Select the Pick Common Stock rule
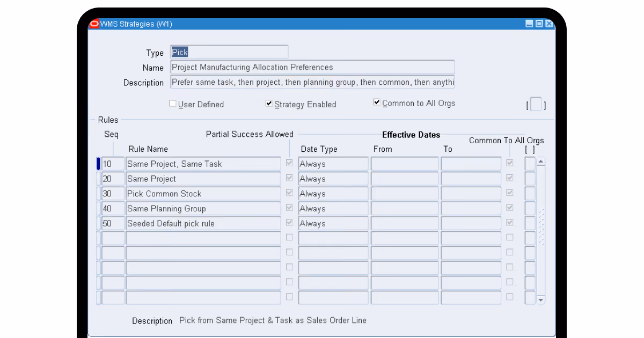Viewport: 644px width, 338px height. click(x=203, y=194)
